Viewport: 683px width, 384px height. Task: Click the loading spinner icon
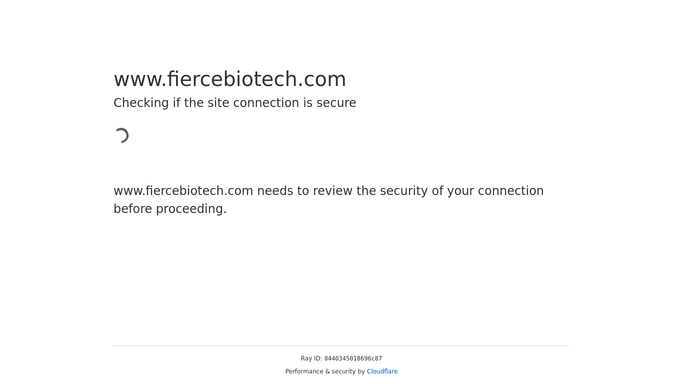pos(122,135)
